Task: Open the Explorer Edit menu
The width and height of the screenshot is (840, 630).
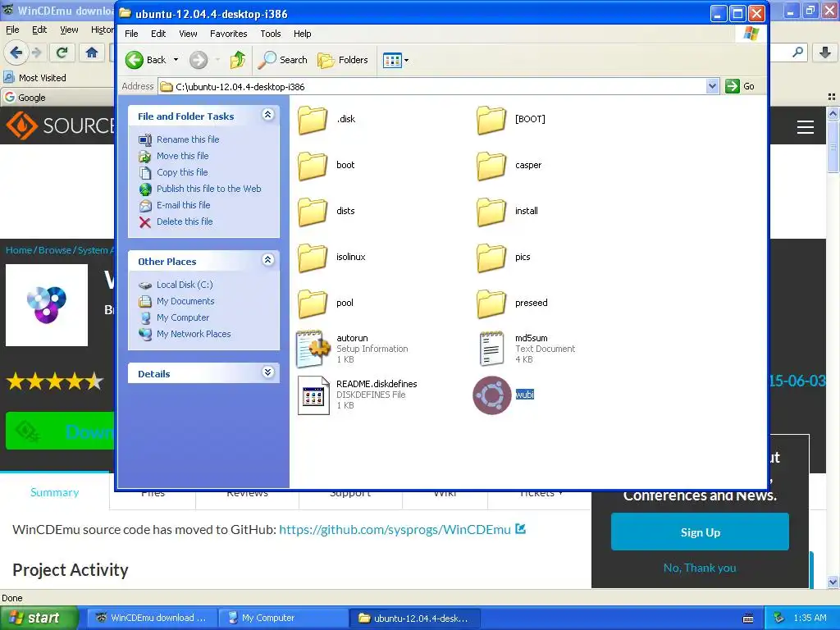Action: [158, 34]
